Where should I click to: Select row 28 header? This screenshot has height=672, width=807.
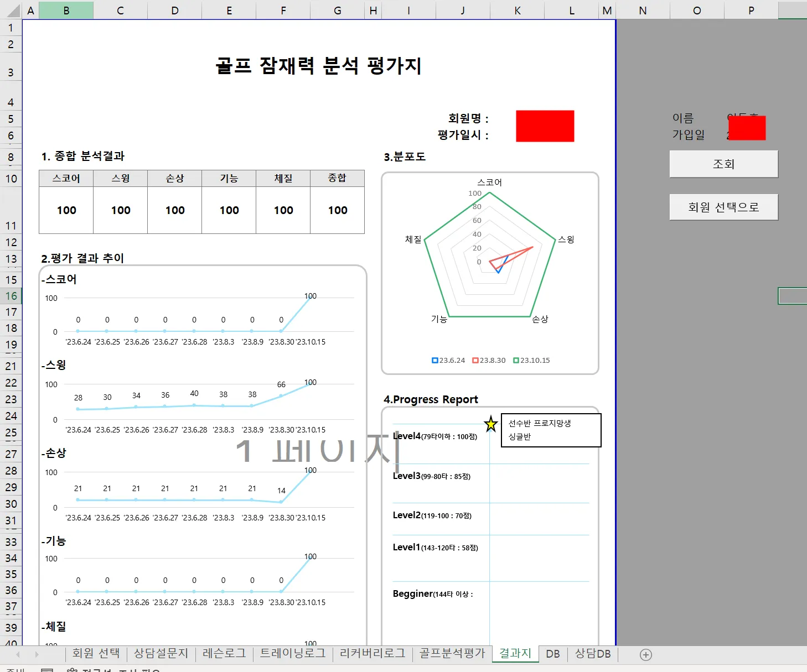tap(11, 471)
